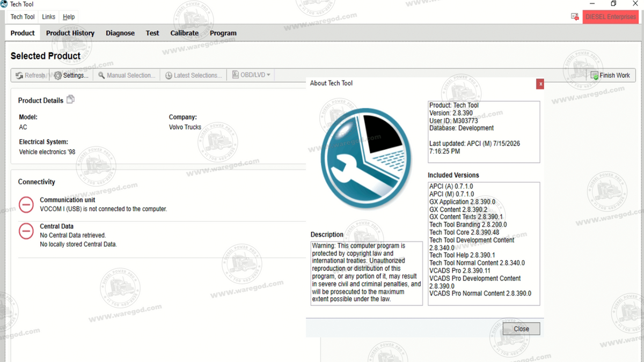Switch to the Product tab
The height and width of the screenshot is (362, 644).
pos(23,33)
